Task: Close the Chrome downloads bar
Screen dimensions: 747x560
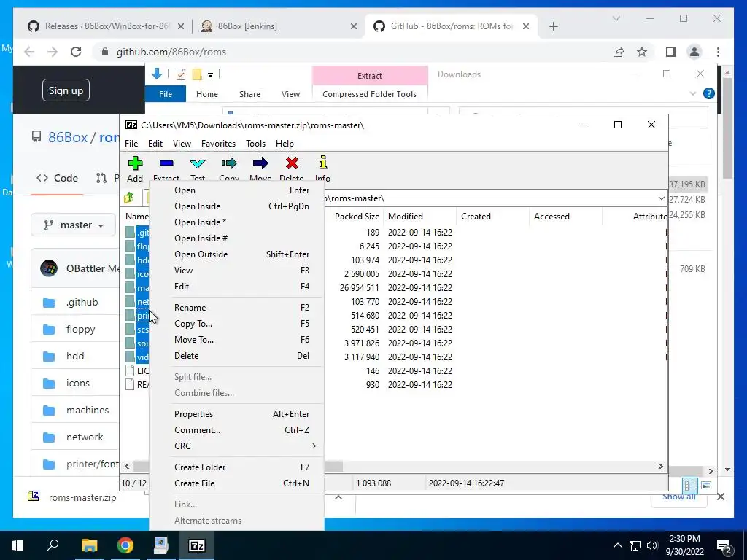Action: click(x=720, y=497)
